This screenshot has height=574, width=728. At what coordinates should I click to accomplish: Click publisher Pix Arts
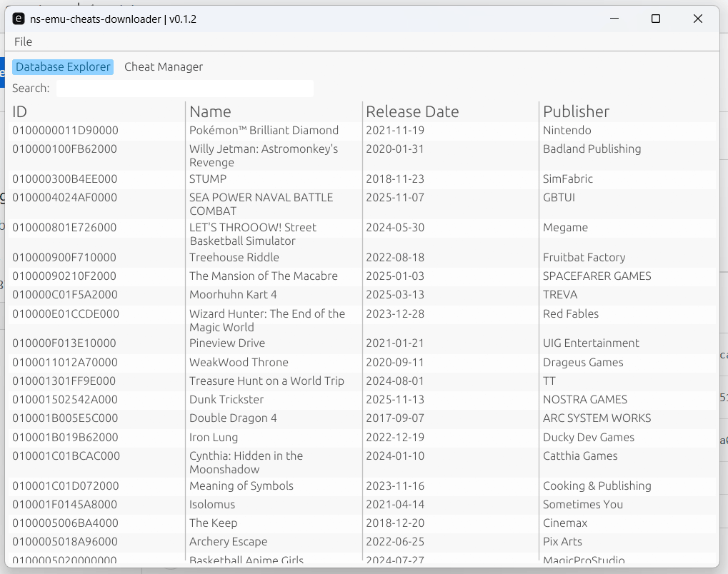(562, 542)
